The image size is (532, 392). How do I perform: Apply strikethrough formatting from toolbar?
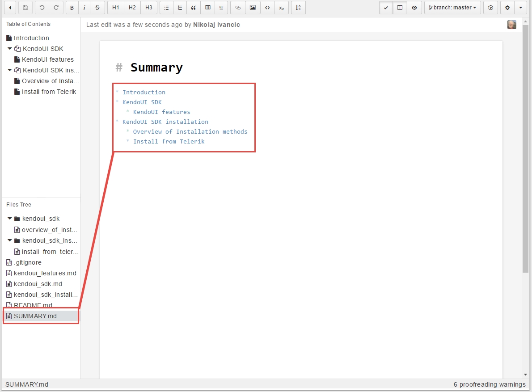coord(97,8)
